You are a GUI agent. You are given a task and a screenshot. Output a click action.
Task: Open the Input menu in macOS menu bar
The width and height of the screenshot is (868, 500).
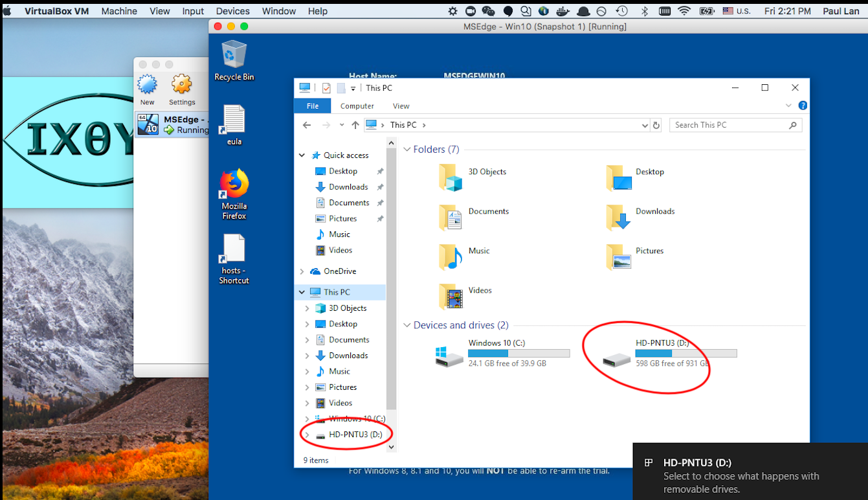(193, 11)
